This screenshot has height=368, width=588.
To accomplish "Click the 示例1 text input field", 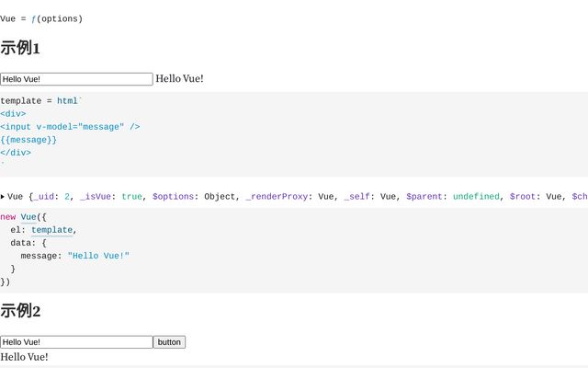I will (x=76, y=79).
